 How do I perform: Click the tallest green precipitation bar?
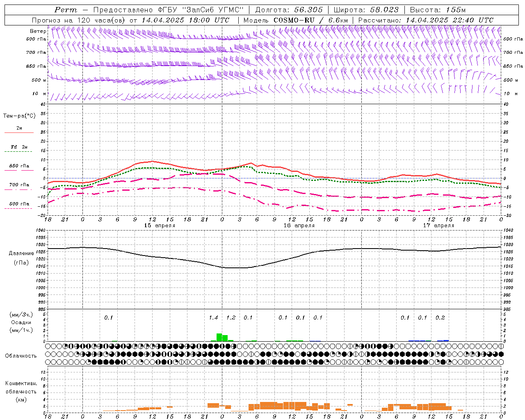pos(219,337)
